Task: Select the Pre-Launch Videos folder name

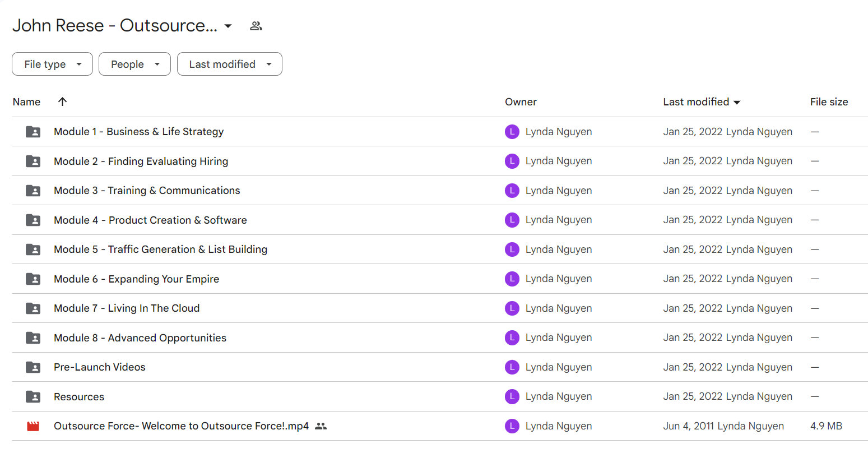Action: [x=100, y=367]
